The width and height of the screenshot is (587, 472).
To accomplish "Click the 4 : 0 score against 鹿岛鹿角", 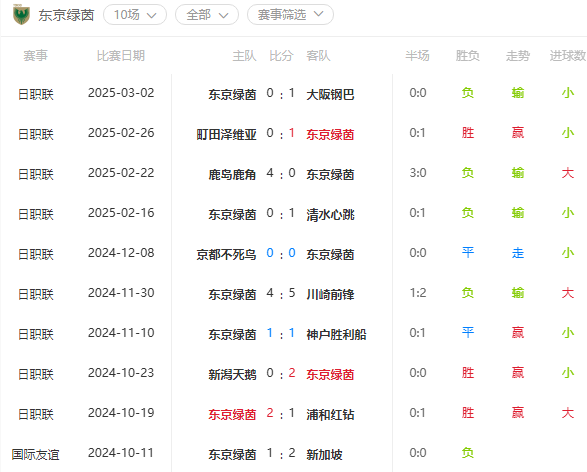I will click(x=281, y=173).
